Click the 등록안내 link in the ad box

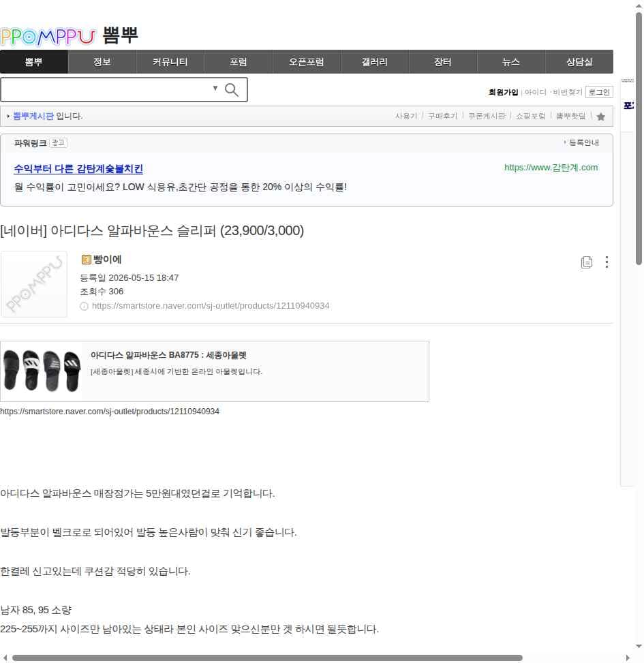[583, 142]
